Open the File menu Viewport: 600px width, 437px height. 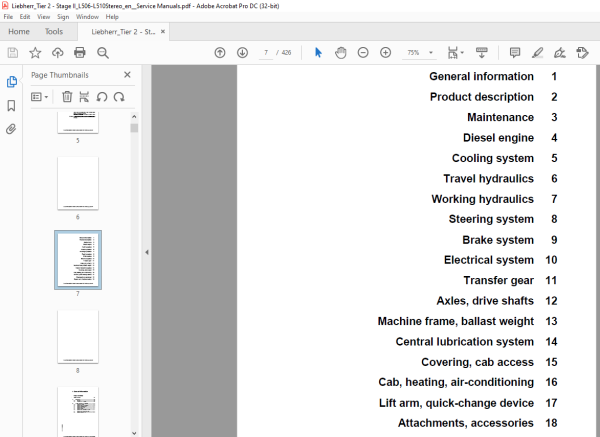pyautogui.click(x=8, y=17)
